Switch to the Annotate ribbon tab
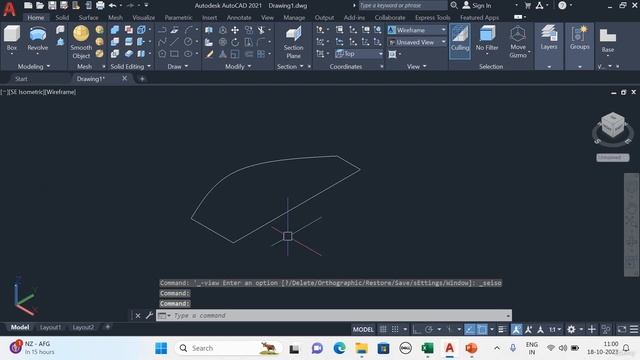This screenshot has width=640, height=360. tap(239, 18)
